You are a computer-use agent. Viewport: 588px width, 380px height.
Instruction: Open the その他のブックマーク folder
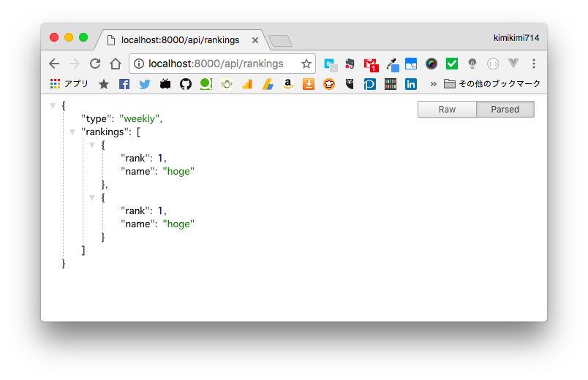[492, 83]
